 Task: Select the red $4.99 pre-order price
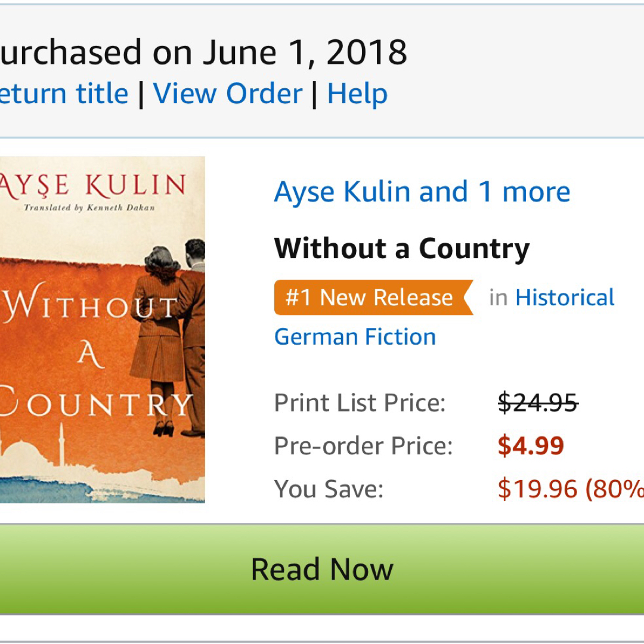coord(531,446)
